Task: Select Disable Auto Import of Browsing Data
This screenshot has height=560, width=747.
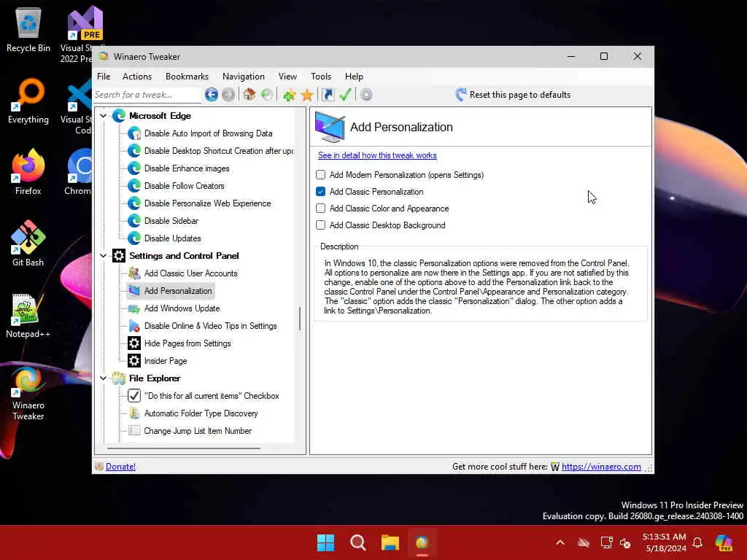Action: click(x=208, y=133)
